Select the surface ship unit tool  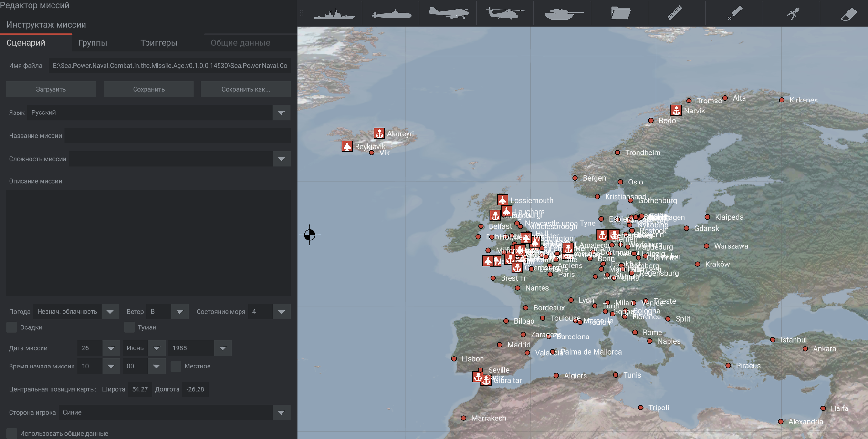point(334,13)
